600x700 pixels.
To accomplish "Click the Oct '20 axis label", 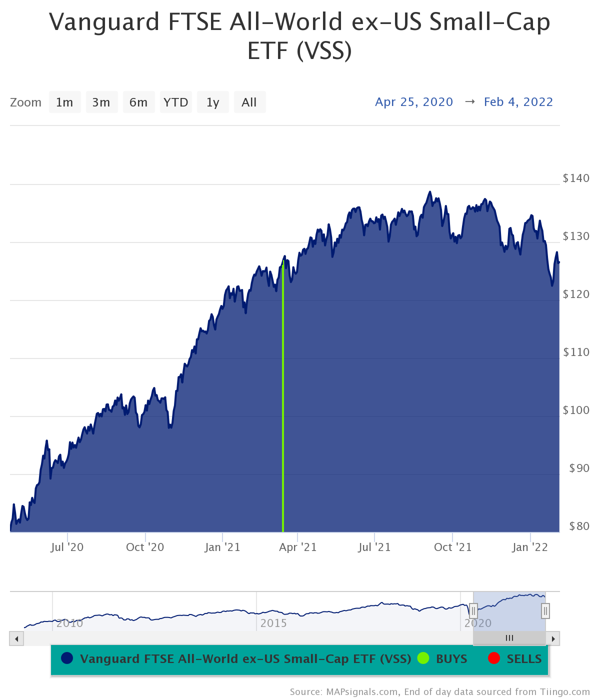I will coord(145,547).
